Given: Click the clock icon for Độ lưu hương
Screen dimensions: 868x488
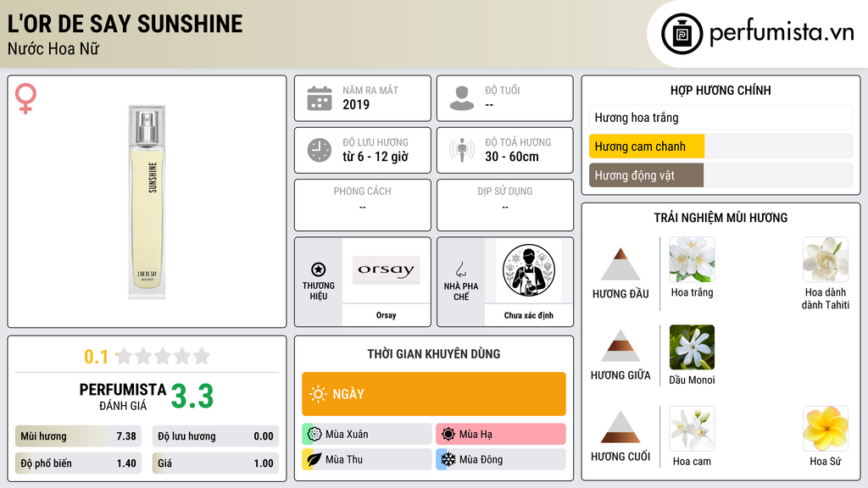Looking at the screenshot, I should (320, 150).
